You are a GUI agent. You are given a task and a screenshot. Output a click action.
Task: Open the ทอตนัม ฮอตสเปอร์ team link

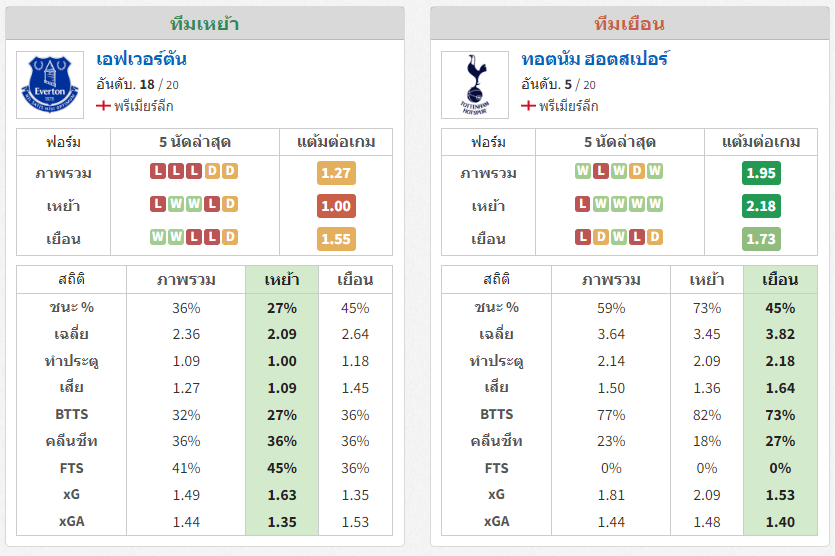[x=595, y=59]
